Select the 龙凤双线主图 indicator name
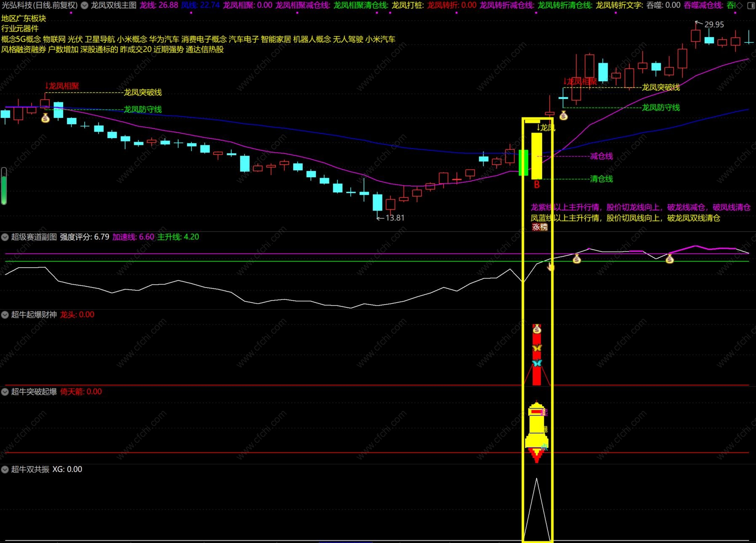756x543 pixels. pos(114,5)
